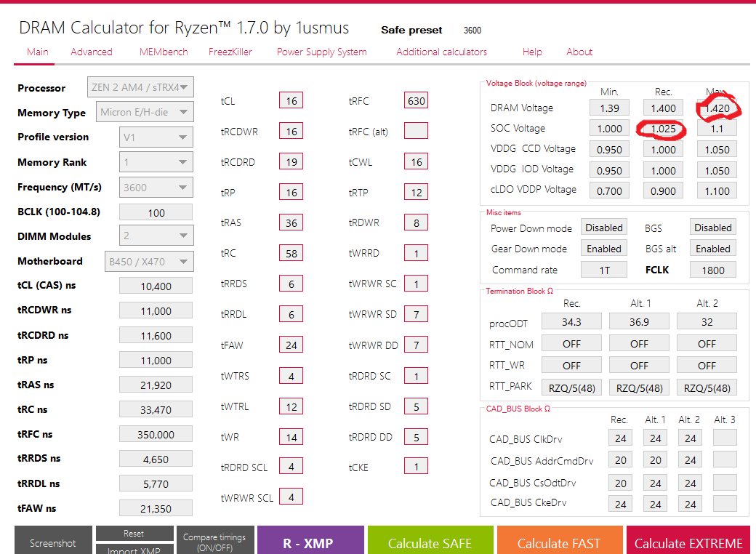Click DRAM Voltage Min. value 1.39

[609, 108]
